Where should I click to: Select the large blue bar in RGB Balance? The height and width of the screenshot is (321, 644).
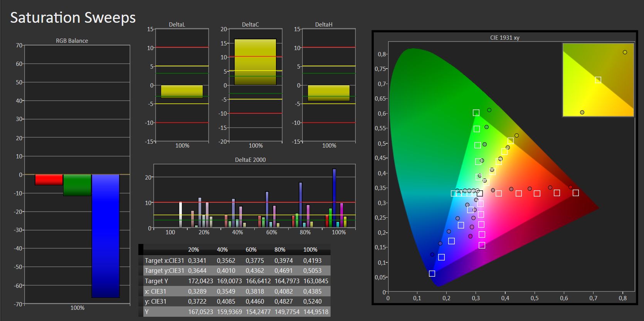click(106, 236)
